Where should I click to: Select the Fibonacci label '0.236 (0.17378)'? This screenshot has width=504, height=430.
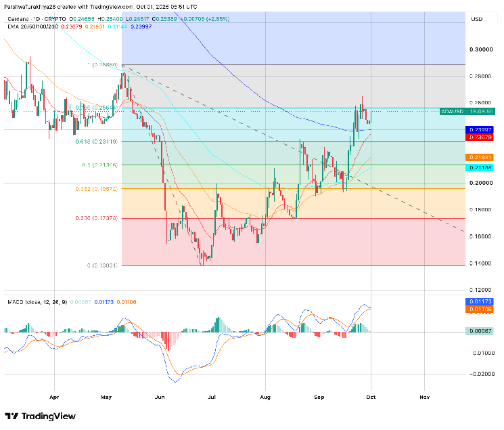click(97, 218)
